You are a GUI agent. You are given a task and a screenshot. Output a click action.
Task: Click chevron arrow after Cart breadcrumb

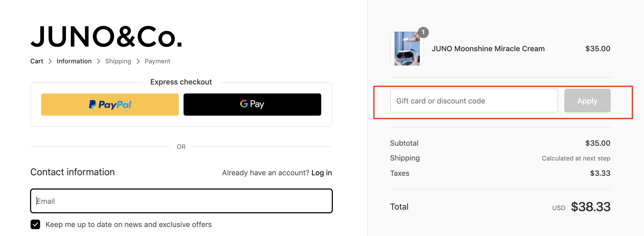coord(50,61)
